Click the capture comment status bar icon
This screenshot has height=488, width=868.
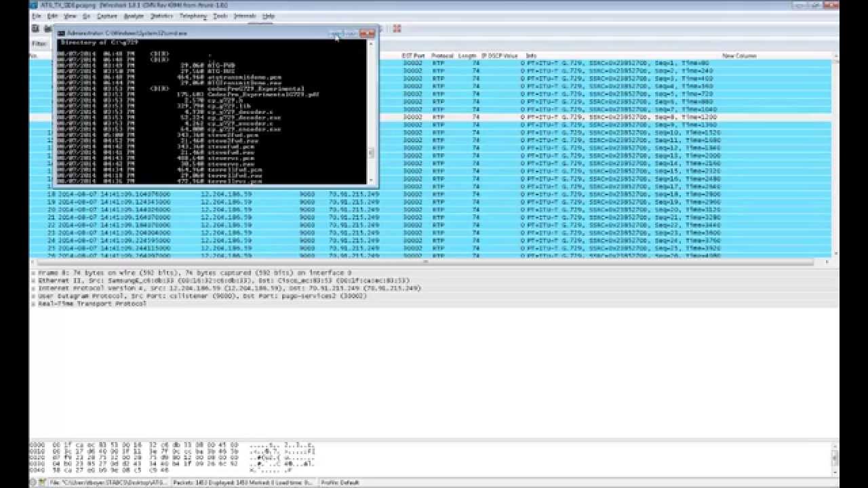41,483
